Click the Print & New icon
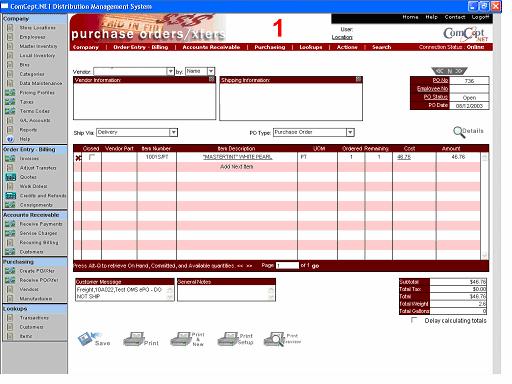The width and height of the screenshot is (512, 384). (x=181, y=339)
